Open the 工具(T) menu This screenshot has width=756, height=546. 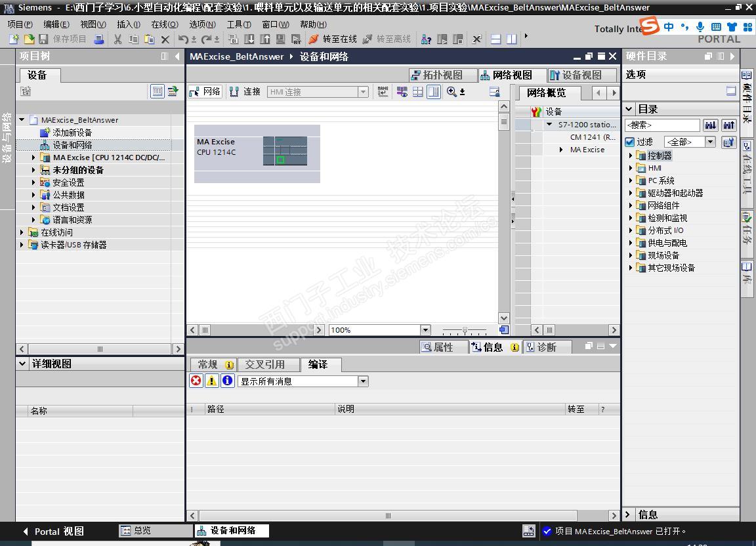tap(239, 24)
